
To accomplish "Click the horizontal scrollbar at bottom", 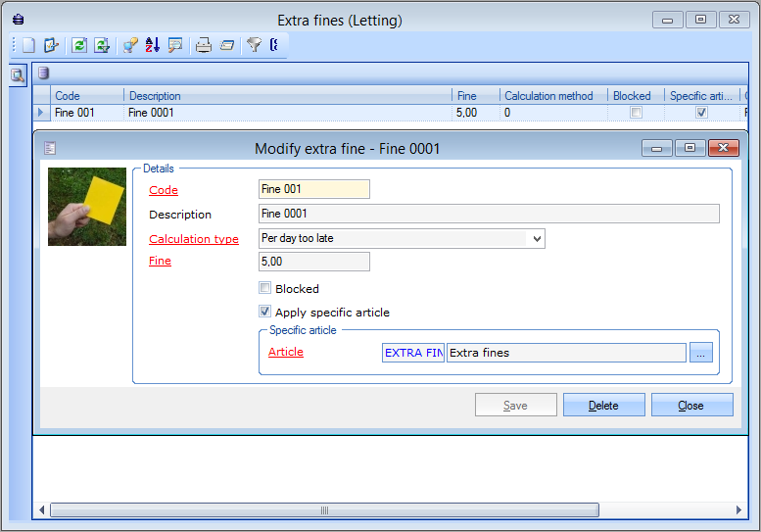I will point(323,509).
